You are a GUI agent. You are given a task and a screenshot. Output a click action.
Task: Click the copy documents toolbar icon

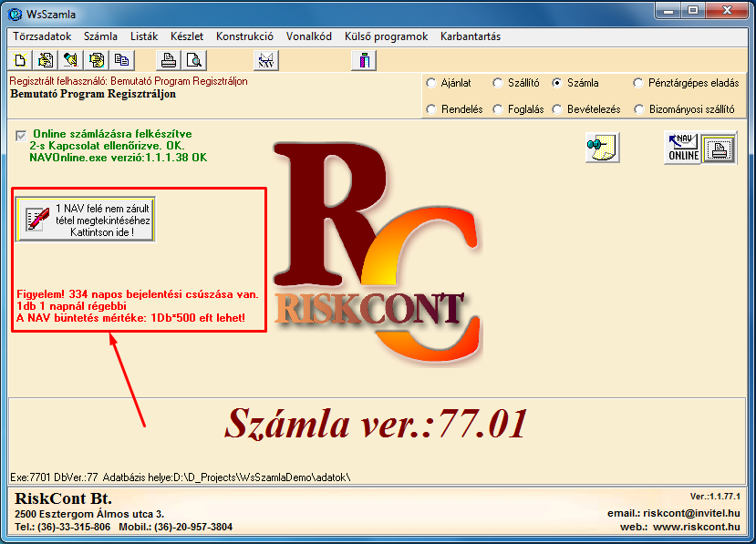[121, 61]
